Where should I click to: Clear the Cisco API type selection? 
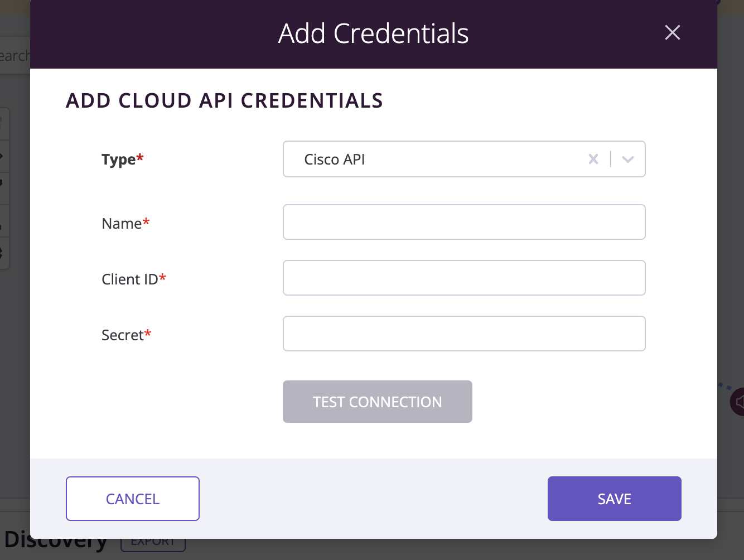click(x=593, y=159)
